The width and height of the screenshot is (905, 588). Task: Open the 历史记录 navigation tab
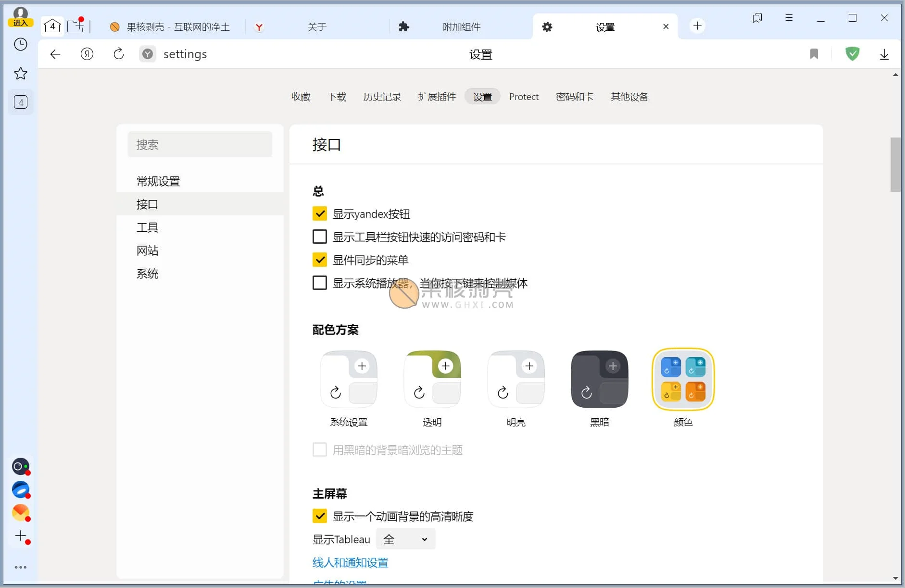tap(382, 97)
